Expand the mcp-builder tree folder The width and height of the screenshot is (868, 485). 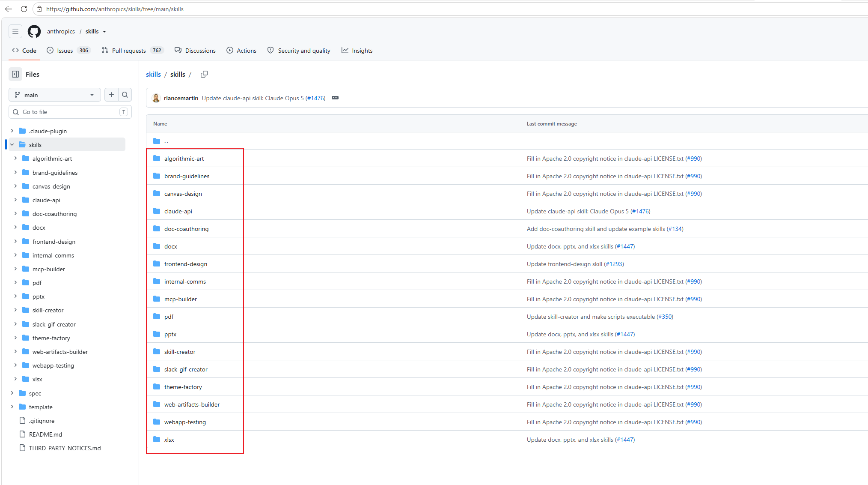point(15,269)
